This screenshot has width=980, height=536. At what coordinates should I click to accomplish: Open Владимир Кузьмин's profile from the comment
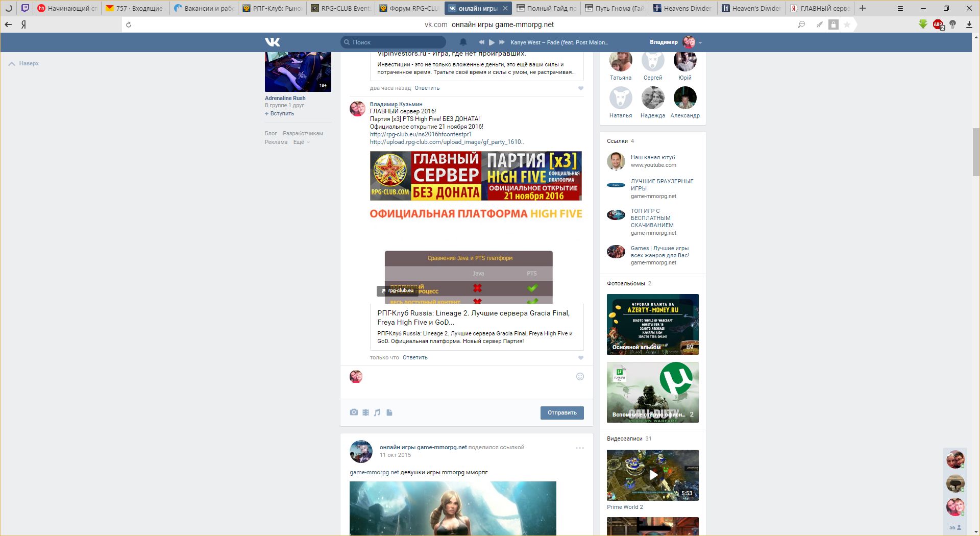tap(396, 104)
